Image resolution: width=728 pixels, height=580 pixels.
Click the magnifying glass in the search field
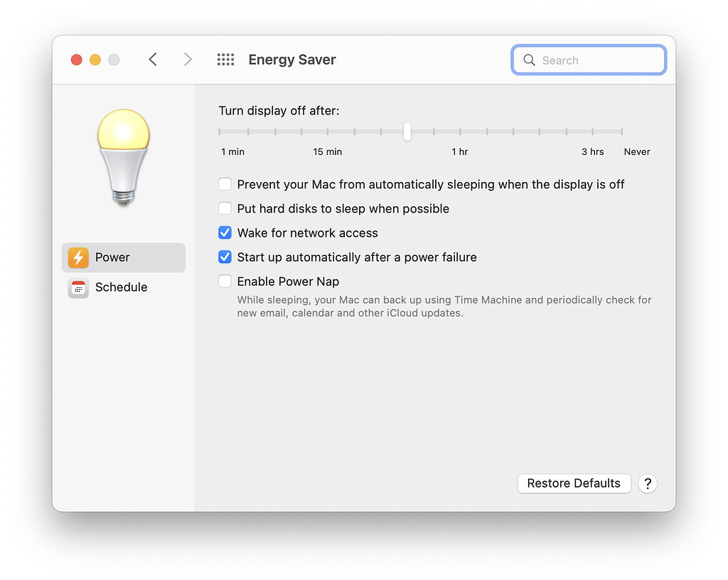coord(529,60)
